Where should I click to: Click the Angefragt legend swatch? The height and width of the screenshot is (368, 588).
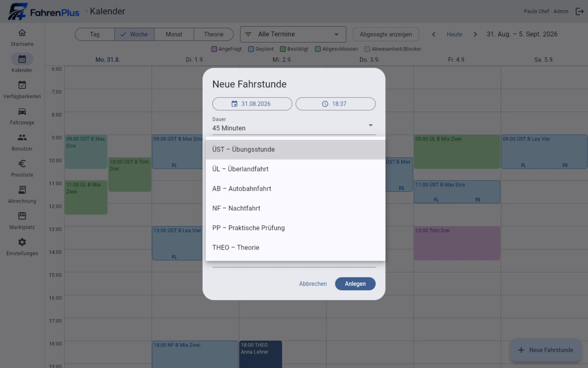coord(214,49)
